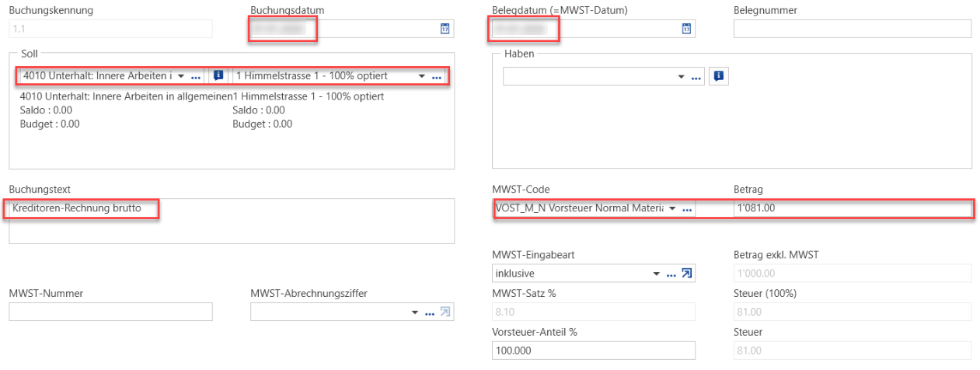Click the MWST-Abrechnungsziffer combo box text area
The width and height of the screenshot is (980, 370).
(330, 312)
